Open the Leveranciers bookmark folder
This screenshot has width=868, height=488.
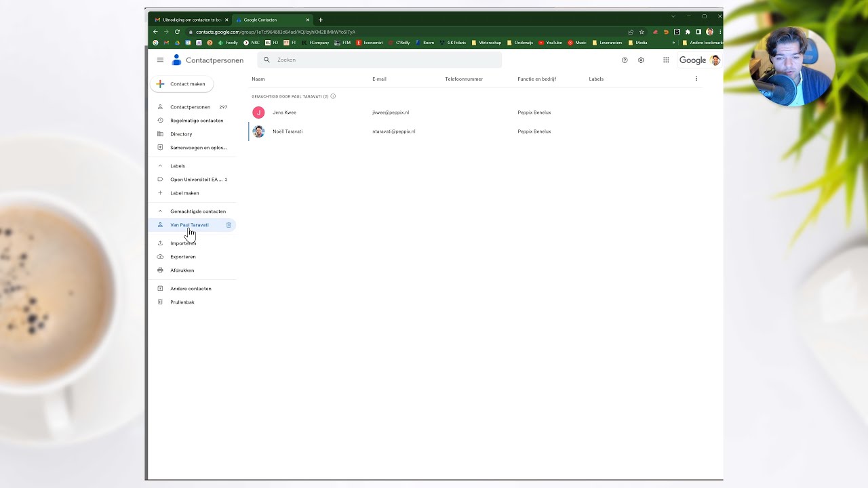[607, 43]
